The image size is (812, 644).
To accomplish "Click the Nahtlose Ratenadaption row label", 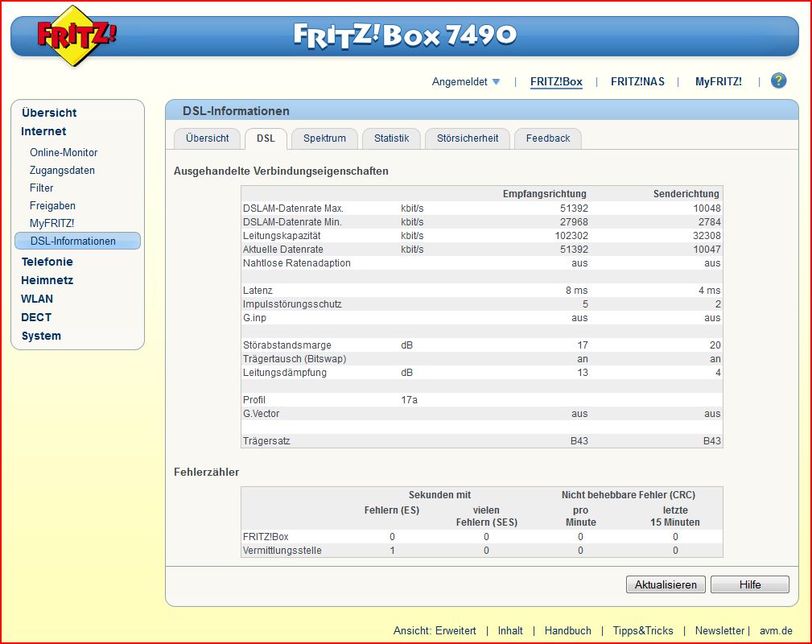I will (297, 262).
